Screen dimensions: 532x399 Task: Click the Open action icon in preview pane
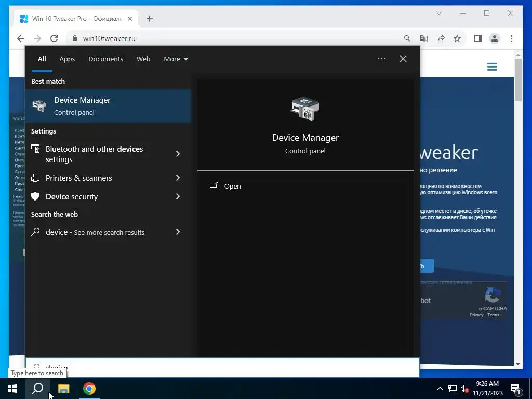coord(214,185)
